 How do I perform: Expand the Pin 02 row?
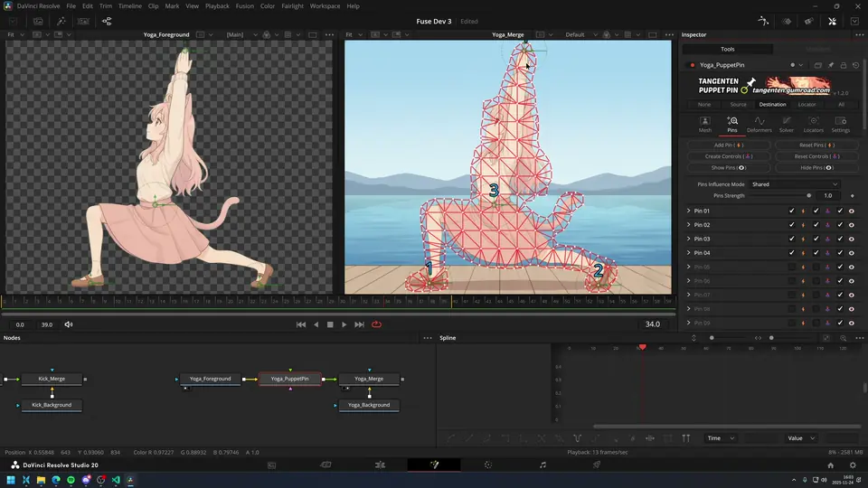pyautogui.click(x=689, y=225)
